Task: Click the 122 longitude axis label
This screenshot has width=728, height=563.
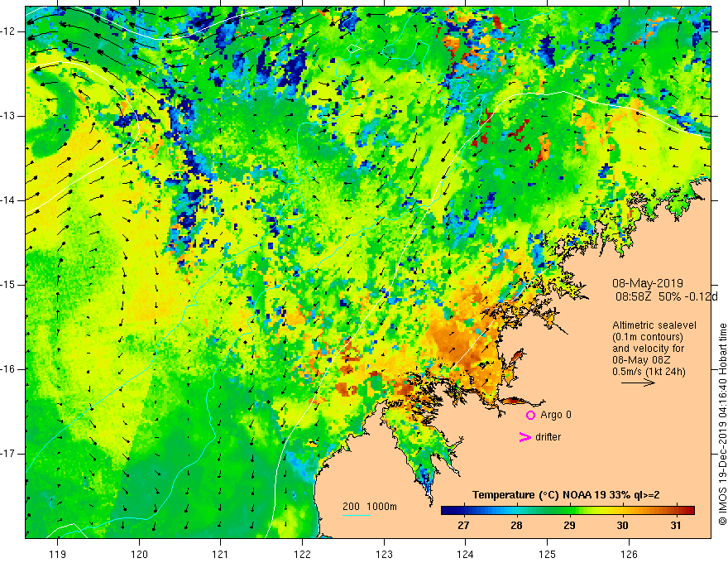Action: (x=302, y=554)
